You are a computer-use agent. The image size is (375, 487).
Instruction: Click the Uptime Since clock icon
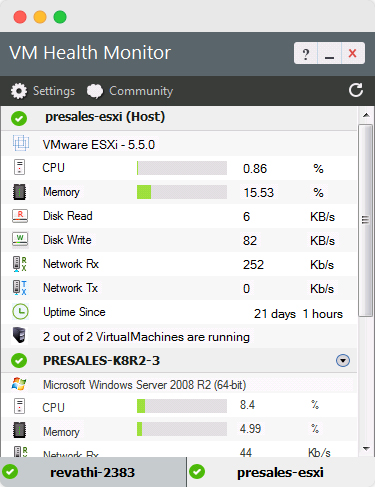20,312
